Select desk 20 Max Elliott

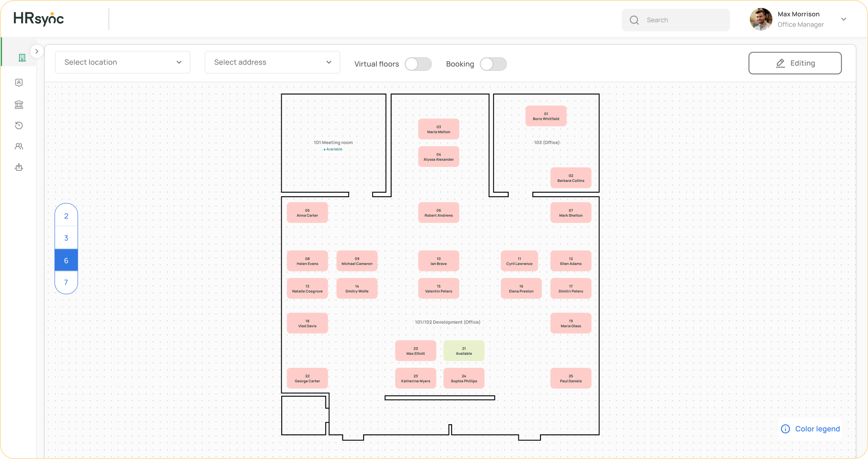pos(415,351)
